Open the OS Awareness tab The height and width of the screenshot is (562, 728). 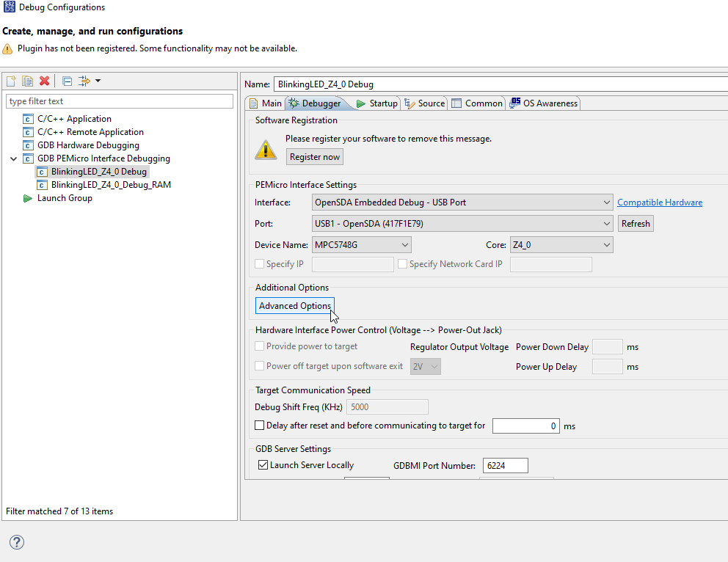pyautogui.click(x=547, y=103)
